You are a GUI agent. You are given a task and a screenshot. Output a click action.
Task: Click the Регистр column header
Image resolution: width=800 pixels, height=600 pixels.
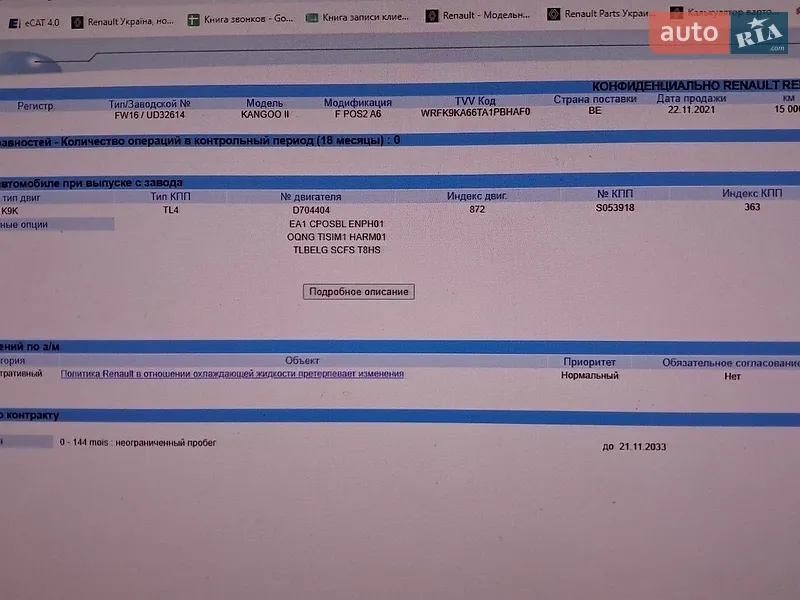point(35,106)
